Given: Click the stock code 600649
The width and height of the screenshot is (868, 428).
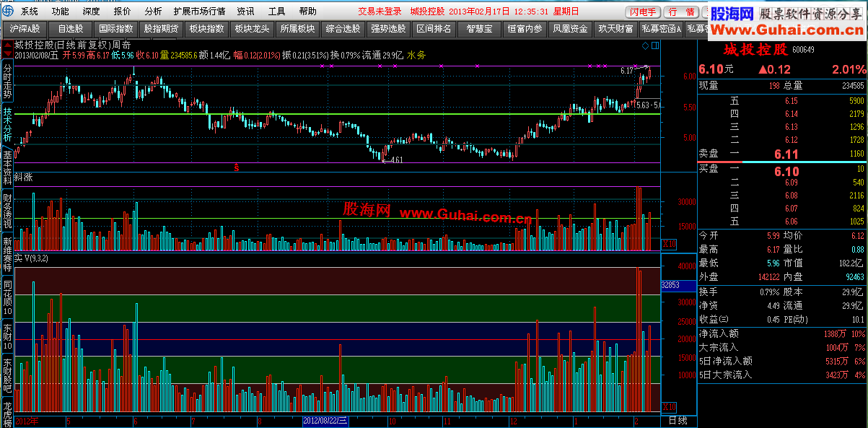Looking at the screenshot, I should [805, 50].
